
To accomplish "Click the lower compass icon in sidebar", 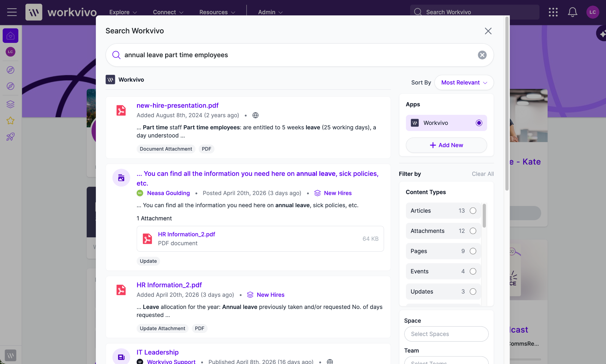I will (11, 86).
